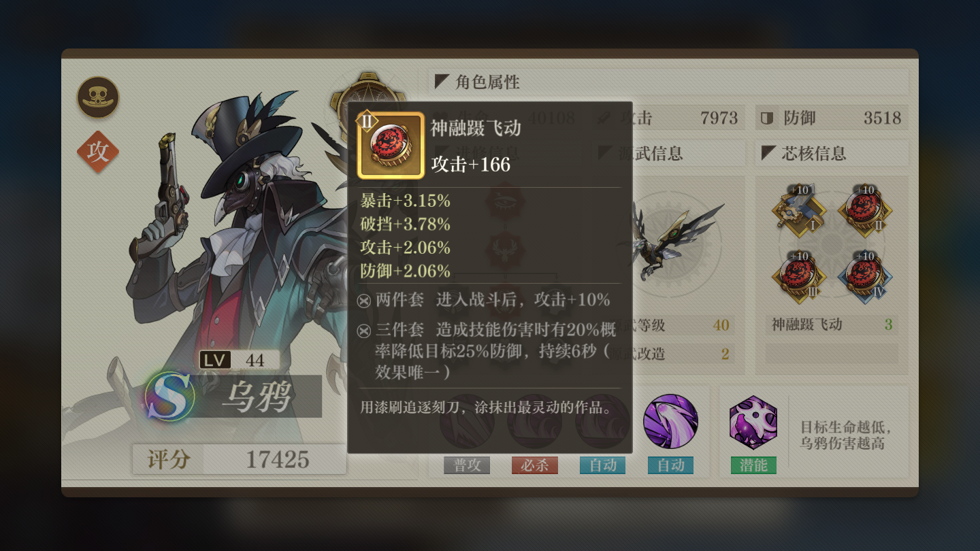Image resolution: width=980 pixels, height=551 pixels.
Task: Click the 评分 17425 score bar
Action: (x=240, y=460)
